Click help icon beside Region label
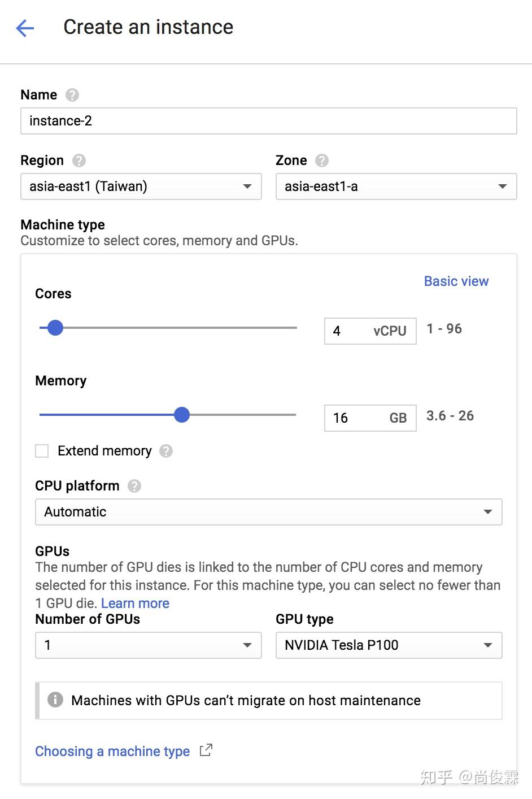This screenshot has height=799, width=532. [x=79, y=160]
